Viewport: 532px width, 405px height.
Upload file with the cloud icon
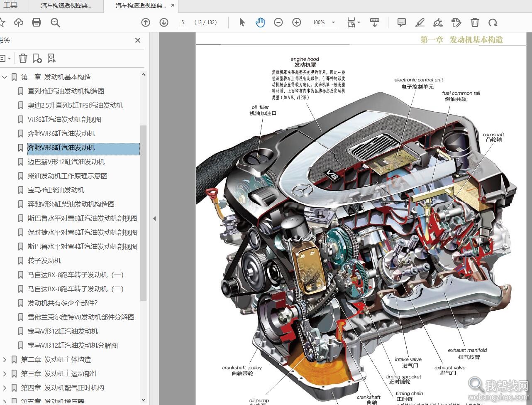pos(18,22)
